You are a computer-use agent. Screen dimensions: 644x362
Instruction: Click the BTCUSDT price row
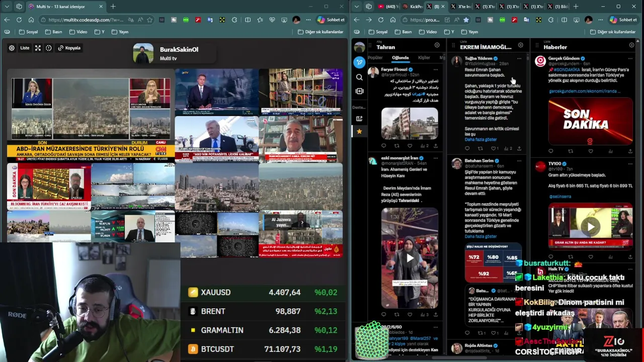(263, 349)
